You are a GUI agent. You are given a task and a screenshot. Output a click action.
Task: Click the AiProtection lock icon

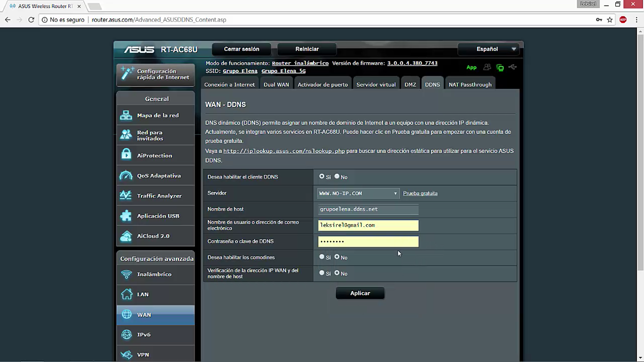(126, 155)
